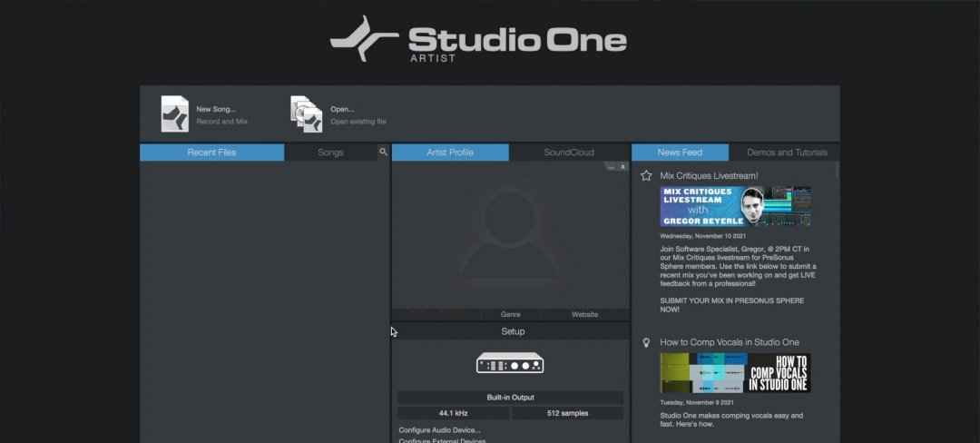Click the 44.1 kHz sample rate field
The image size is (980, 443).
453,413
